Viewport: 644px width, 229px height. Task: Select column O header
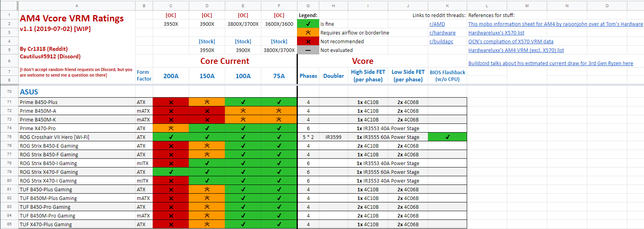click(607, 6)
